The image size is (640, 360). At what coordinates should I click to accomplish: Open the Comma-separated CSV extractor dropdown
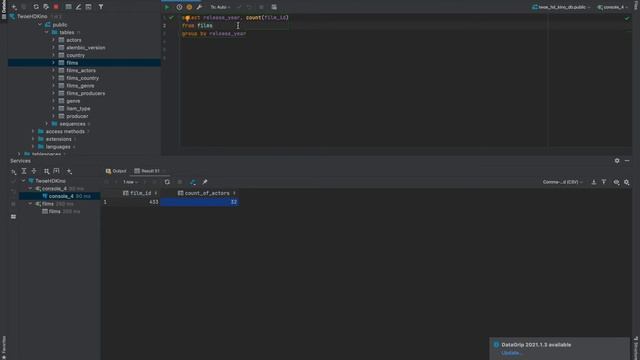[x=562, y=182]
